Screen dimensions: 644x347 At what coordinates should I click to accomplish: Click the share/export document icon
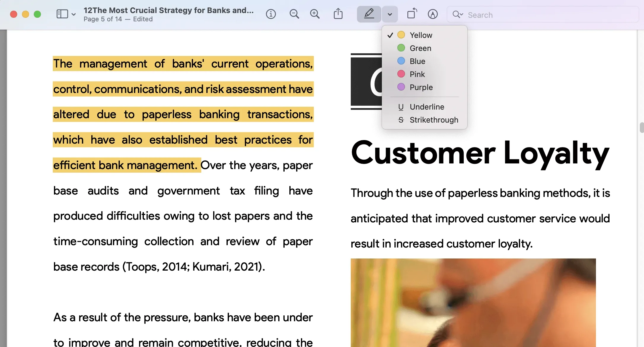pos(338,14)
